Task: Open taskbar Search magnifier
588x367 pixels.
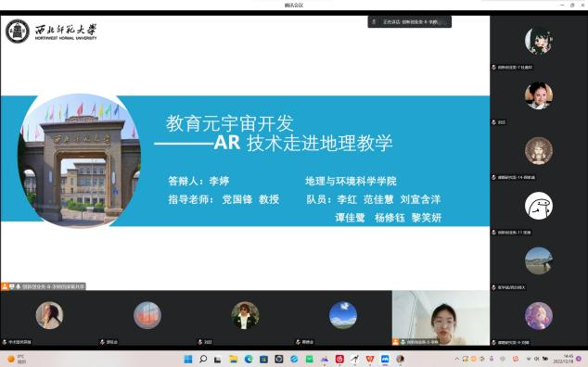Action: click(203, 360)
